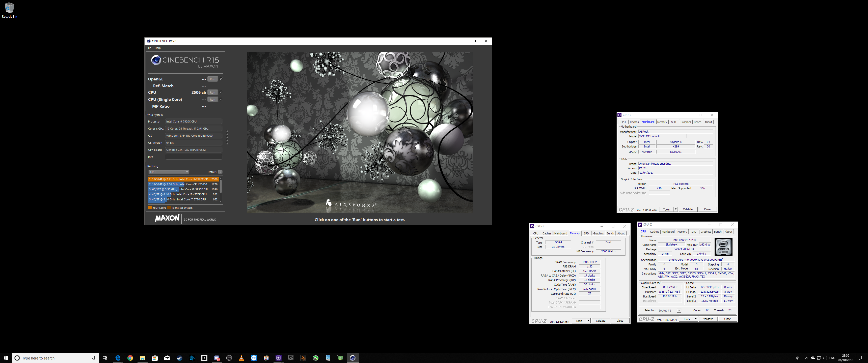Open the Graphics tab in the CPU-Z Mainboard window
This screenshot has width=868, height=363.
[686, 122]
